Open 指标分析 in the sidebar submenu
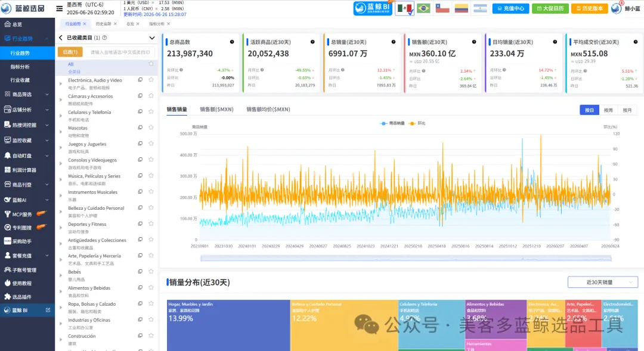 coord(20,67)
